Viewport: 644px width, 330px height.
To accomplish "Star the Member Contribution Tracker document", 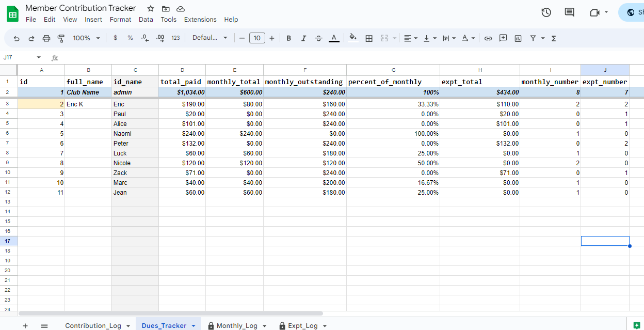I will pyautogui.click(x=151, y=9).
